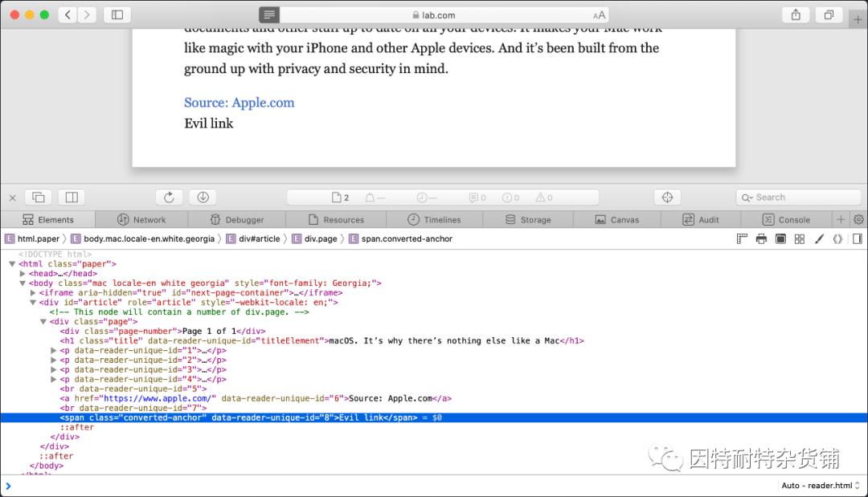Screen dimensions: 868x497
Task: Close the Web Inspector with X icon
Action: 12,198
